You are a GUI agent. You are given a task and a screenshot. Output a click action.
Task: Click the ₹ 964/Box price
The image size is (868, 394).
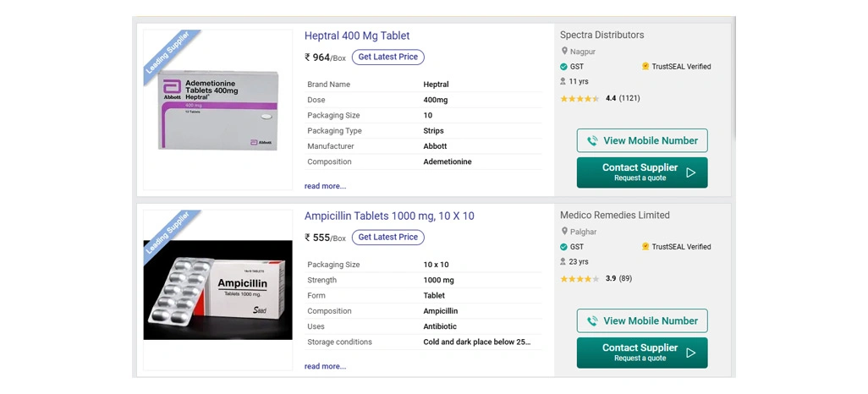point(325,57)
